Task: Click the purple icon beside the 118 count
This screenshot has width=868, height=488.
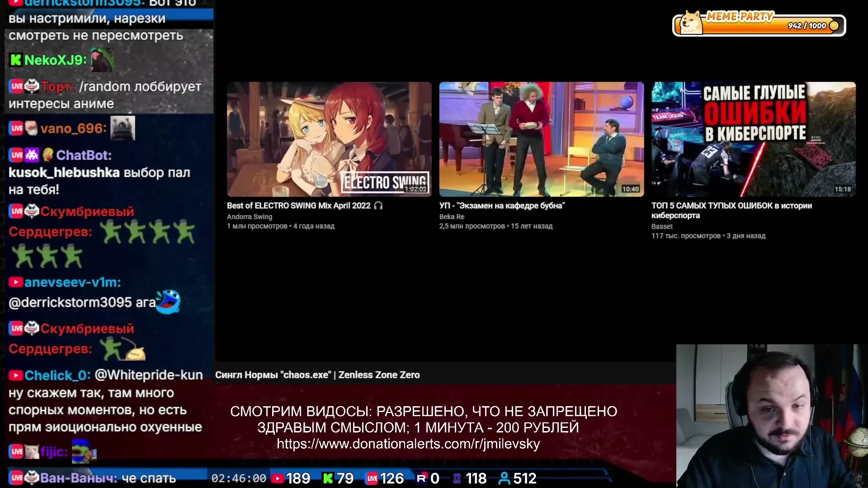Action: tap(457, 478)
